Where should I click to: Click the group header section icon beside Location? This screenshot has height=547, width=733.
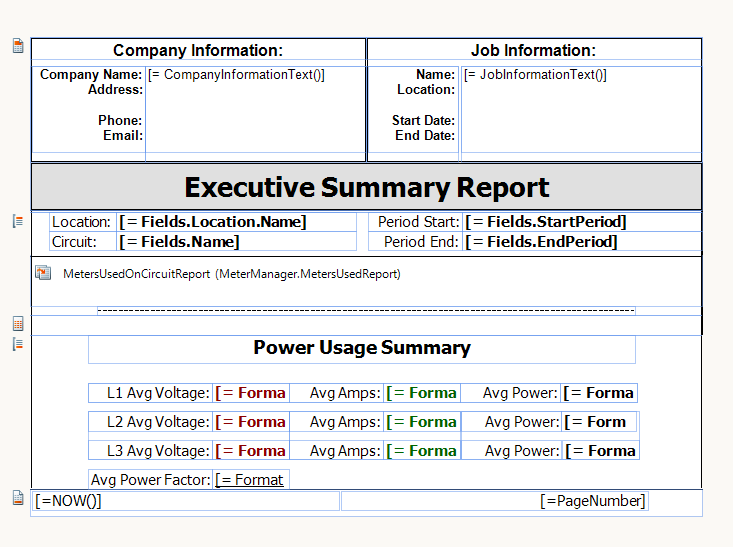pos(18,221)
